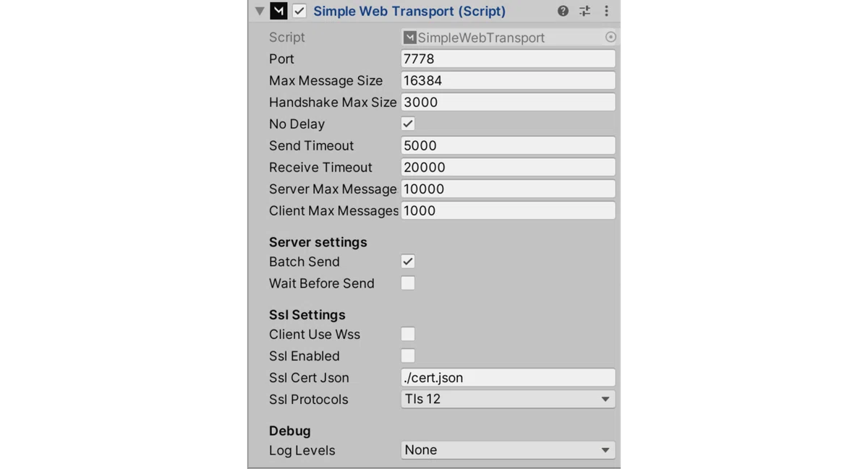Click the Wait Before Send label

[x=322, y=283]
